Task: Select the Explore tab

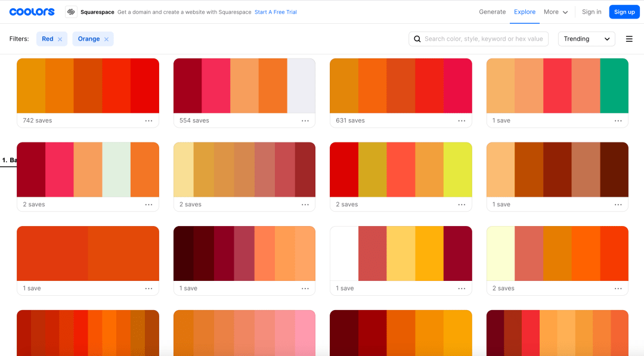Action: 525,12
